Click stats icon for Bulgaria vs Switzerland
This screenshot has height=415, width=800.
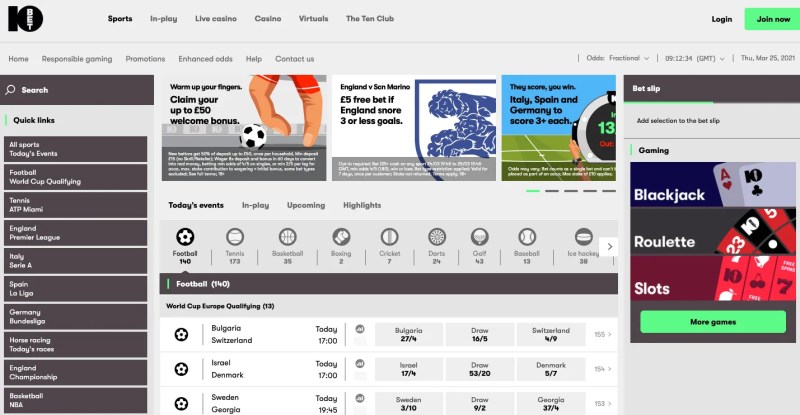360,329
